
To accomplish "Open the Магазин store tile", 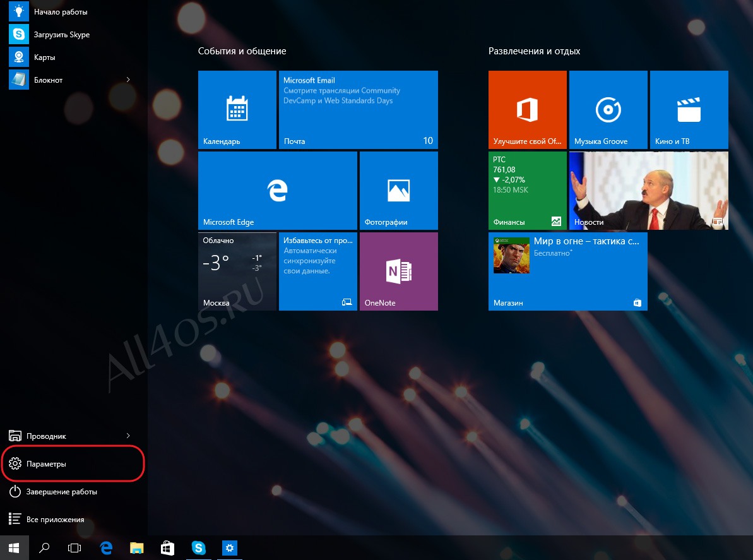I will [567, 271].
